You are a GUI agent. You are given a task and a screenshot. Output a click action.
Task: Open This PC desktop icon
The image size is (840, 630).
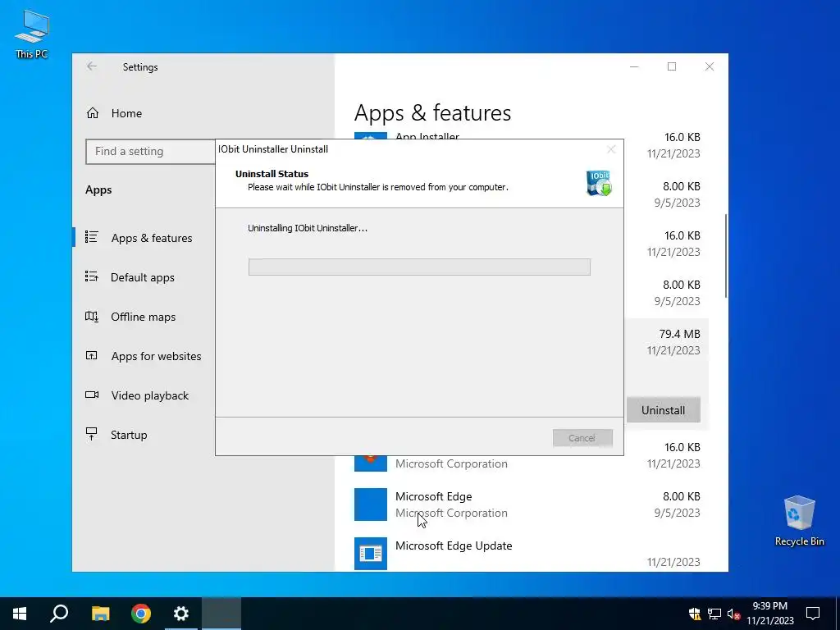(32, 34)
